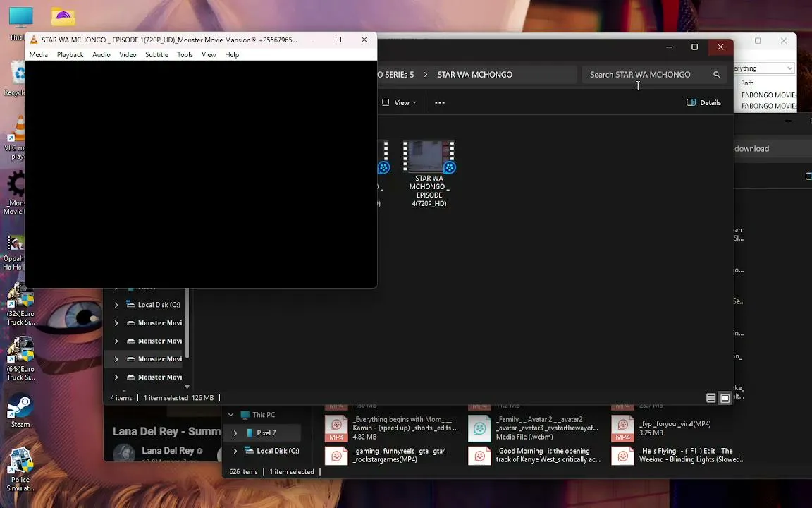The height and width of the screenshot is (508, 812).
Task: Click the O SERIEs 5 breadcrumb segment
Action: (x=395, y=75)
